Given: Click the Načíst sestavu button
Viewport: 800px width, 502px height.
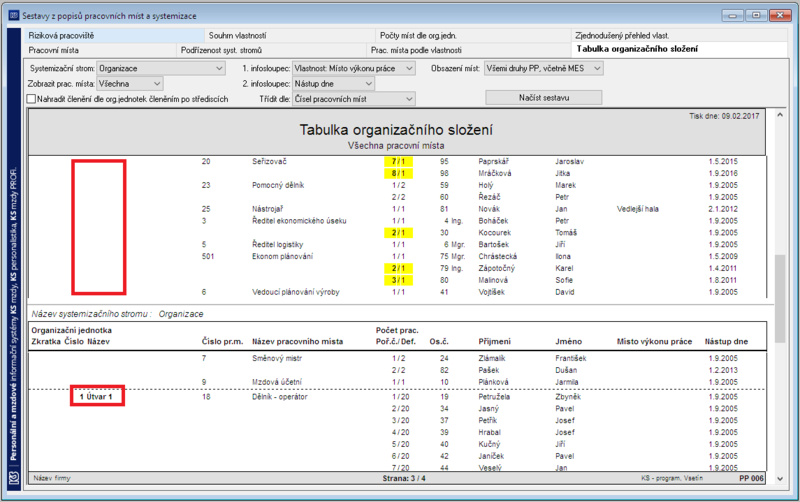Looking at the screenshot, I should coord(544,97).
